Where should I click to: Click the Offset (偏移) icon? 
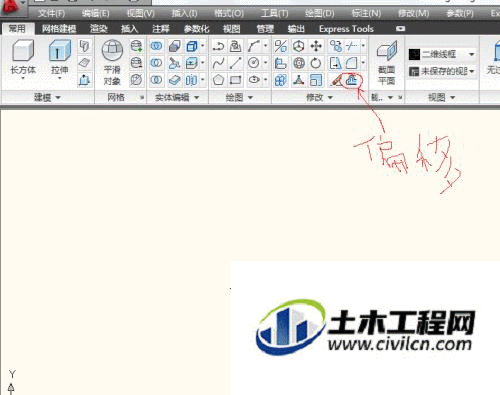coord(352,80)
